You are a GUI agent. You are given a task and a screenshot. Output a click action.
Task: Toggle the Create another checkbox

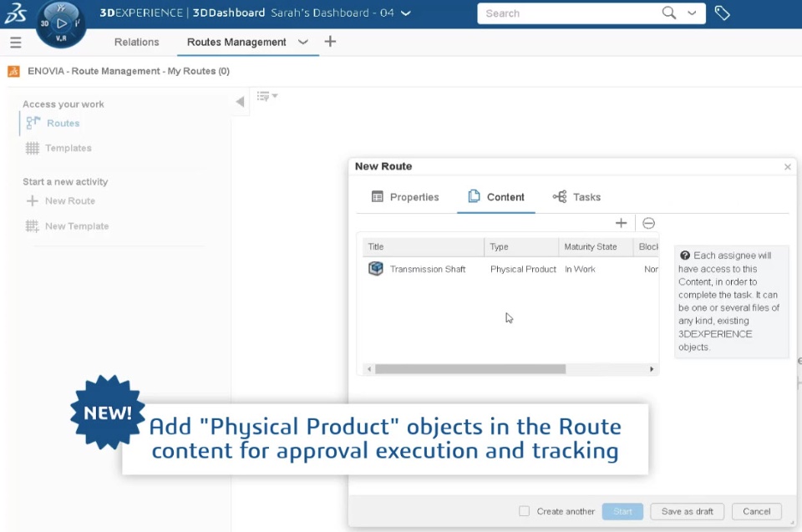525,511
